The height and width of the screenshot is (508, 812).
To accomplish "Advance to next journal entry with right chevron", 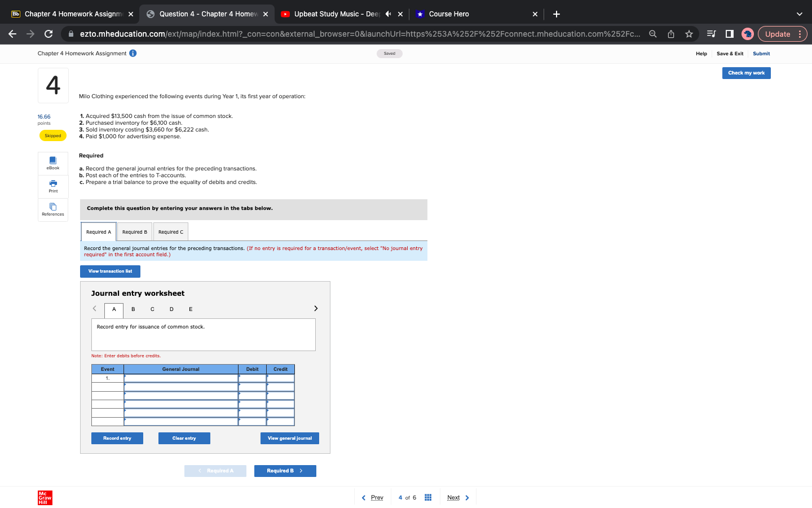I will click(316, 308).
